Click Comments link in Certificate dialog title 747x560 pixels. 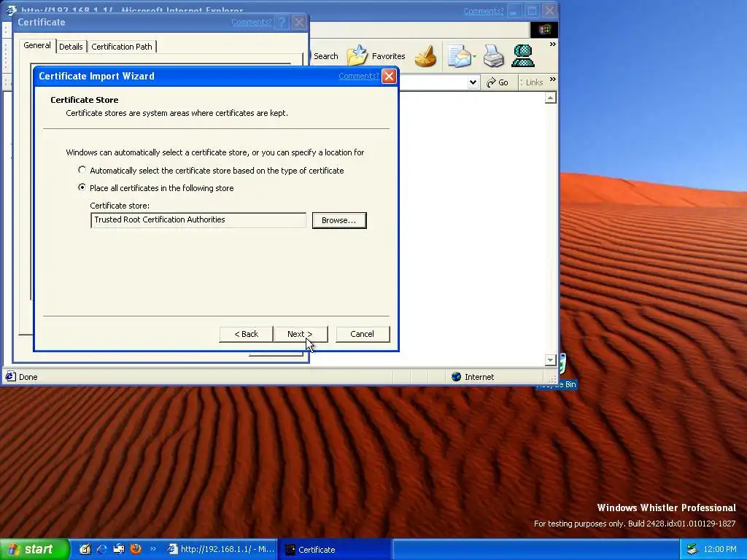click(x=252, y=22)
